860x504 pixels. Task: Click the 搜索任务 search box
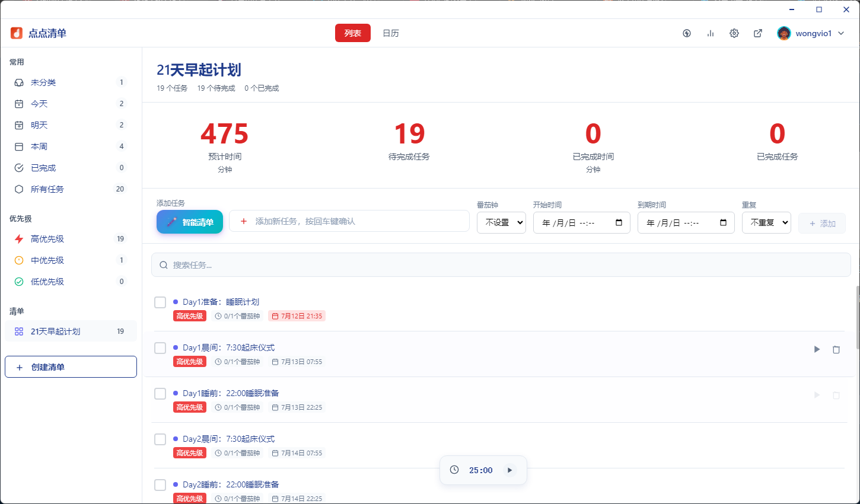pyautogui.click(x=501, y=265)
